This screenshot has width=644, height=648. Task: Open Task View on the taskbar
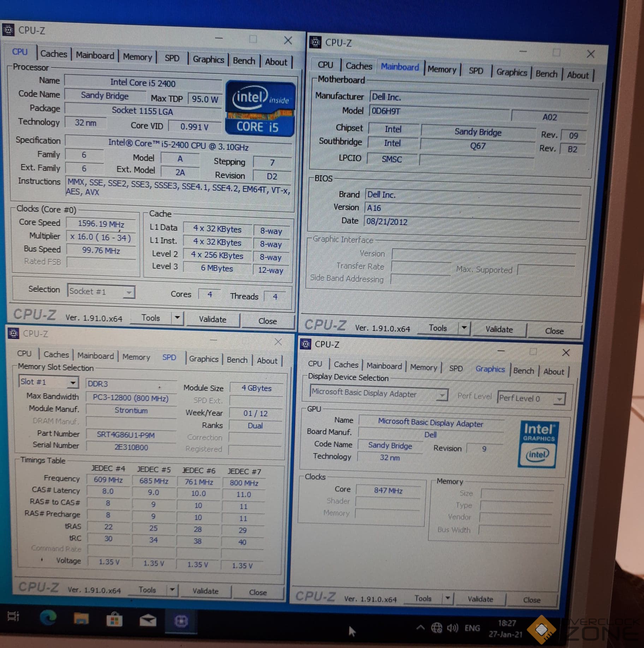(x=13, y=617)
